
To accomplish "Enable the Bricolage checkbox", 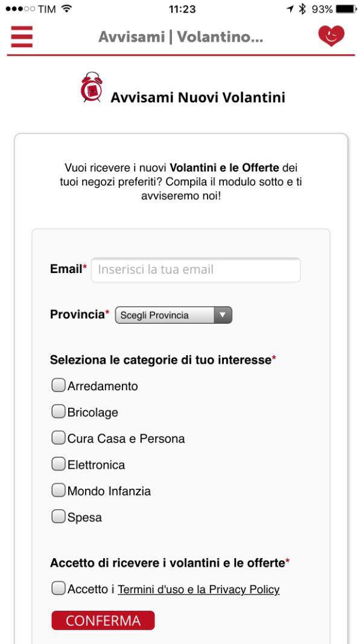I will pyautogui.click(x=59, y=411).
